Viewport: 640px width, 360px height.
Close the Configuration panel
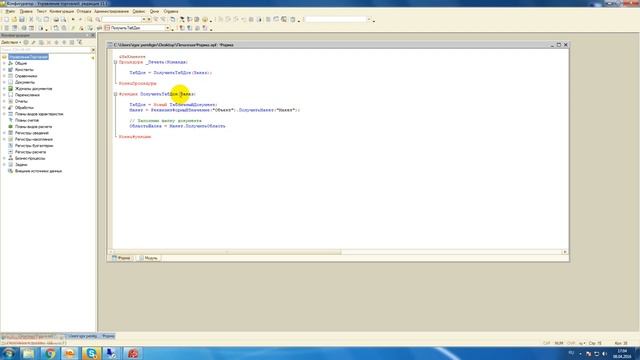coord(93,36)
